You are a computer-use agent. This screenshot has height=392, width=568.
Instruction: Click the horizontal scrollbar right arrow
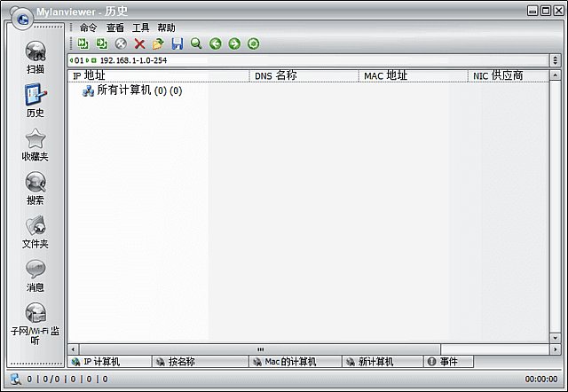pyautogui.click(x=555, y=349)
